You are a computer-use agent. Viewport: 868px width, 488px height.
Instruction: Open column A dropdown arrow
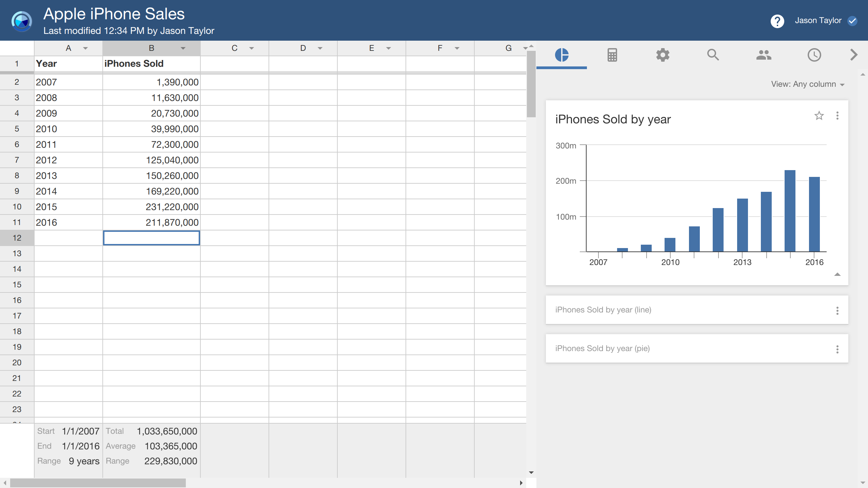click(x=85, y=48)
